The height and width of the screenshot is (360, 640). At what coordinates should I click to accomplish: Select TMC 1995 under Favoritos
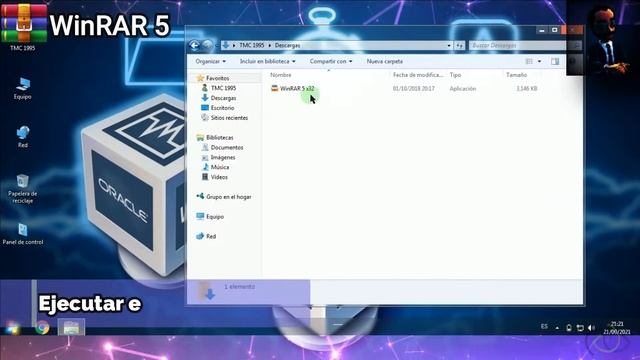(223, 88)
